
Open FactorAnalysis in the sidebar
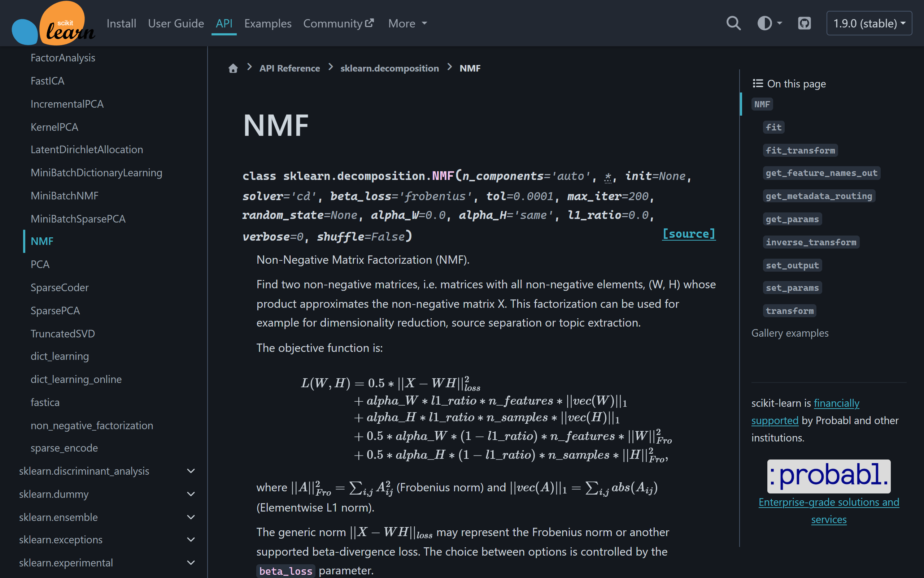(63, 58)
